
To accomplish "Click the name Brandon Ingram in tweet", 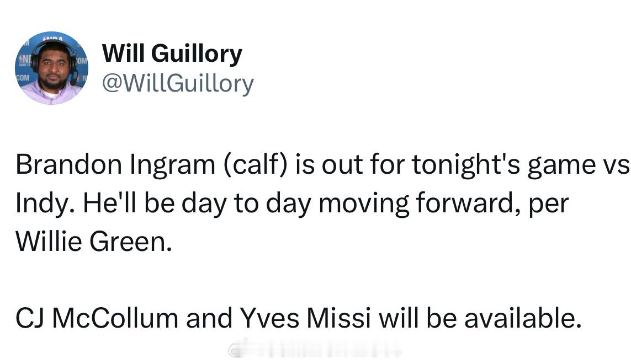I will [115, 164].
